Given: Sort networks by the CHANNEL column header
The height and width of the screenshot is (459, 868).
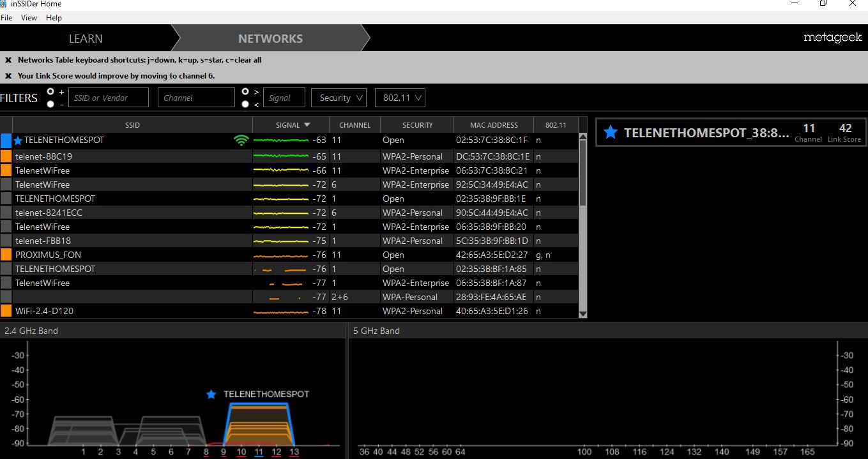Looking at the screenshot, I should (x=354, y=125).
